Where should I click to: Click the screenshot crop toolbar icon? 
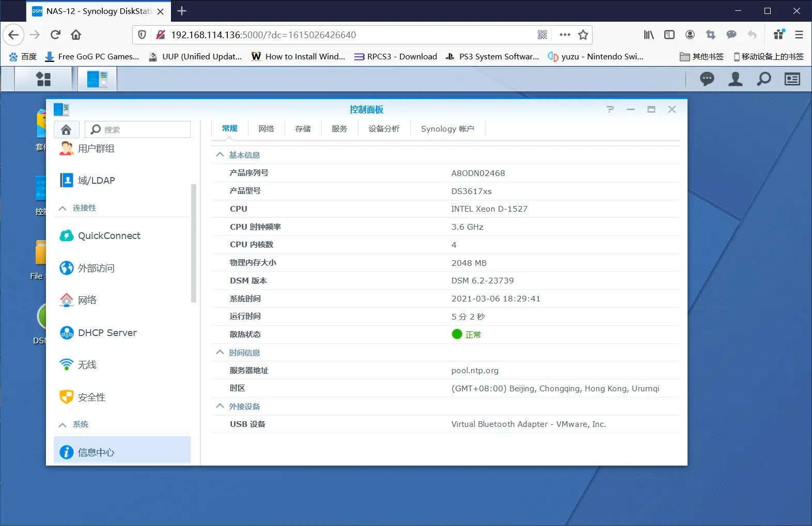[x=711, y=35]
